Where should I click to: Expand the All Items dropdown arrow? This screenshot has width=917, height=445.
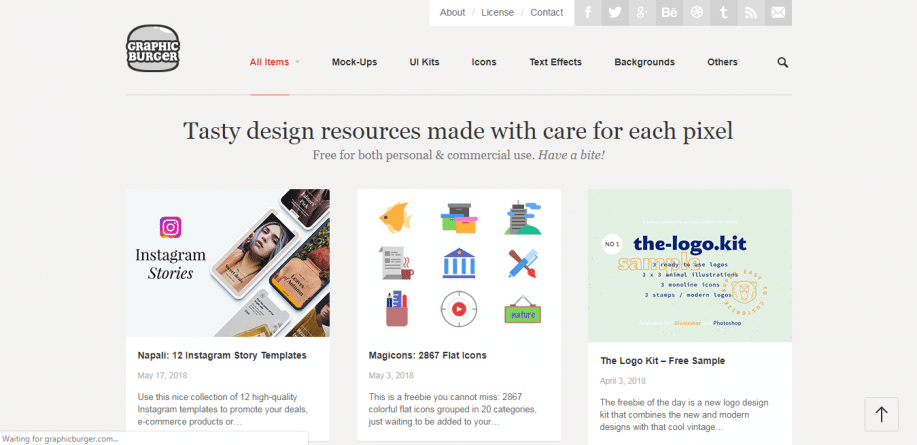[x=297, y=62]
